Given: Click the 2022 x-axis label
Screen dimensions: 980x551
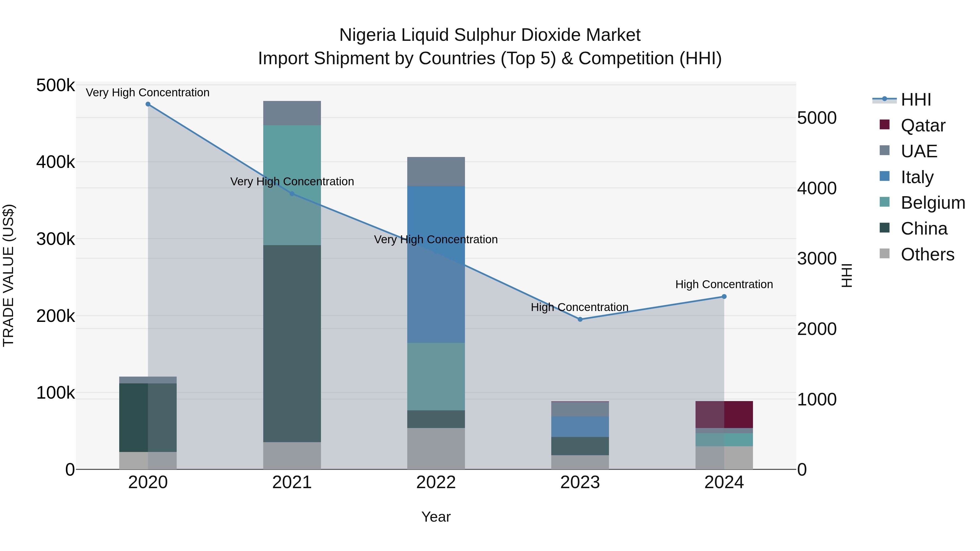Looking at the screenshot, I should coord(436,482).
